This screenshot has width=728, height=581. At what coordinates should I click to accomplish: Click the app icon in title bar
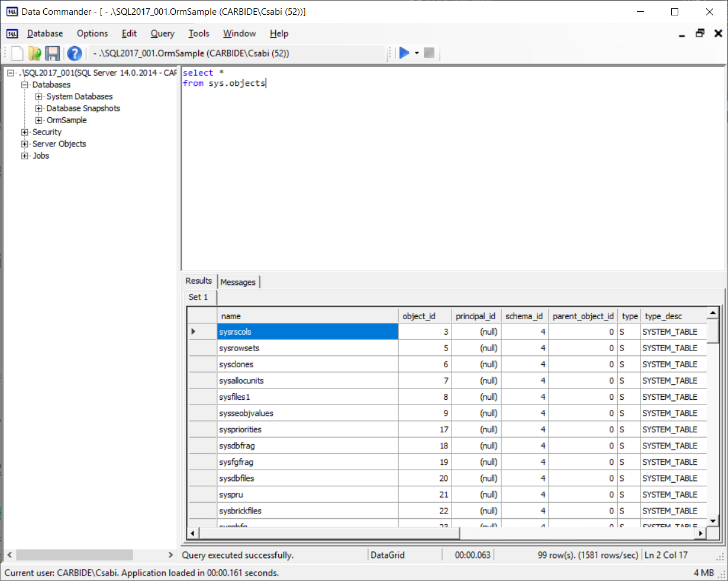pyautogui.click(x=12, y=11)
